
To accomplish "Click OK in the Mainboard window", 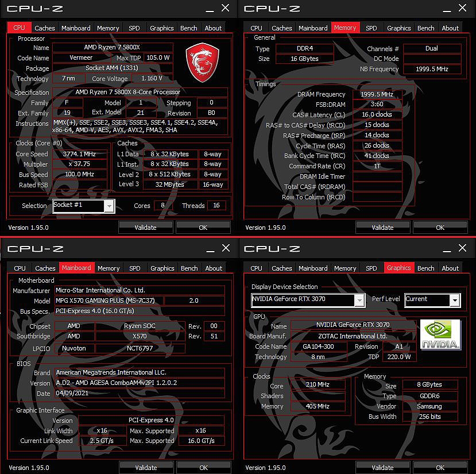I will click(x=204, y=468).
